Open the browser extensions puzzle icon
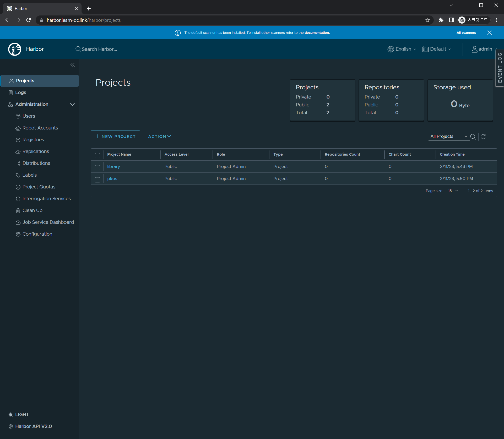Viewport: 504px width, 439px height. (x=441, y=20)
